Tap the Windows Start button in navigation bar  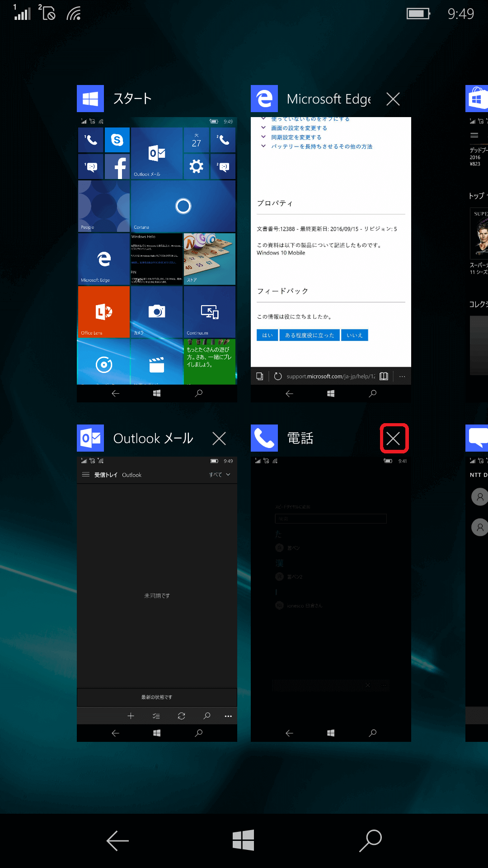pos(244,840)
